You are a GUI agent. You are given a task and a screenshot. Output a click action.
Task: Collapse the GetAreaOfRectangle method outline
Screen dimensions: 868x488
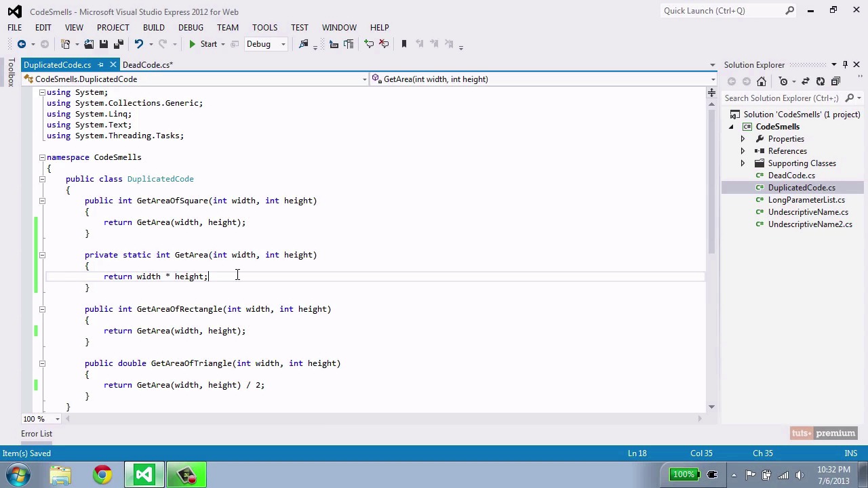point(42,309)
